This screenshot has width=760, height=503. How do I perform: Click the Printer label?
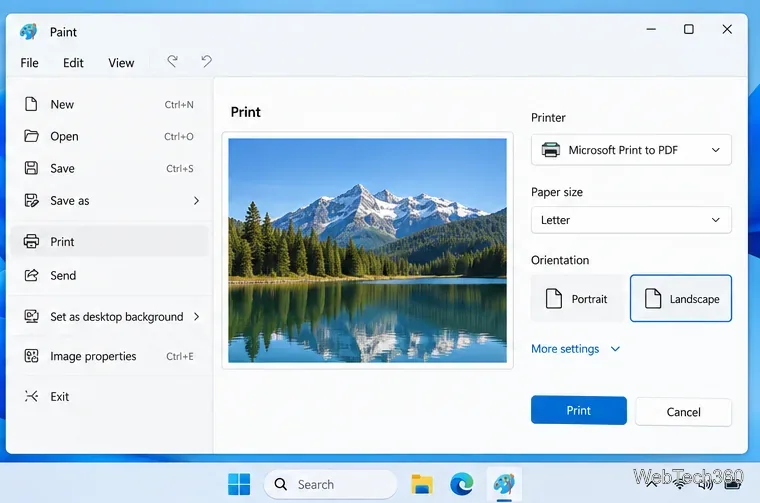[548, 118]
